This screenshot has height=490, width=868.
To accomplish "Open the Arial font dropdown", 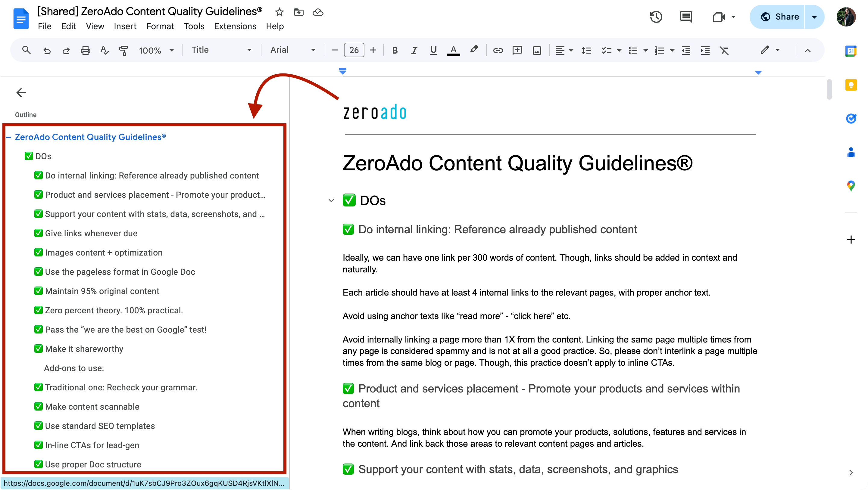I will [293, 50].
